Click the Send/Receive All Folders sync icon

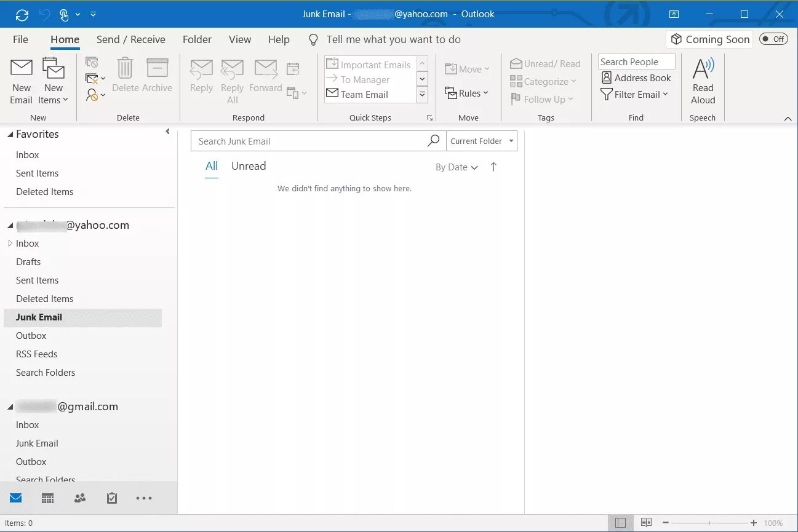pos(22,14)
